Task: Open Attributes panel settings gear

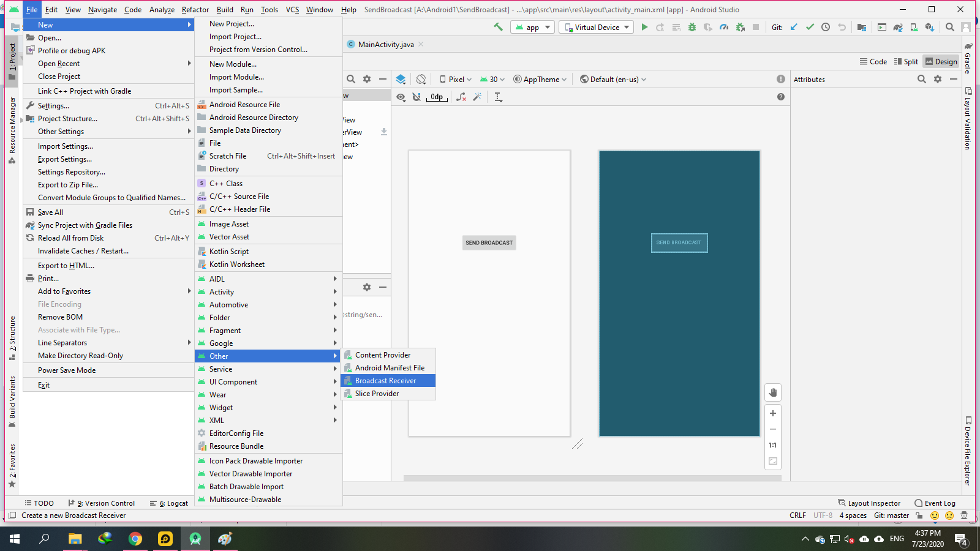Action: pos(937,79)
